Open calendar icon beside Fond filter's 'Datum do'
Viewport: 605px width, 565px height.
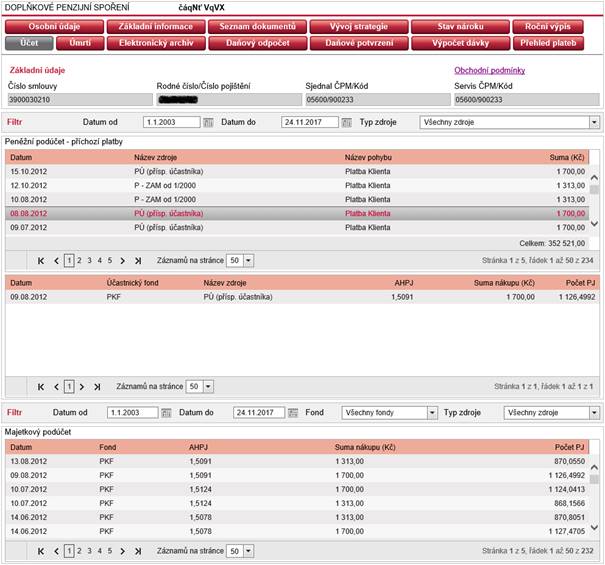[291, 412]
